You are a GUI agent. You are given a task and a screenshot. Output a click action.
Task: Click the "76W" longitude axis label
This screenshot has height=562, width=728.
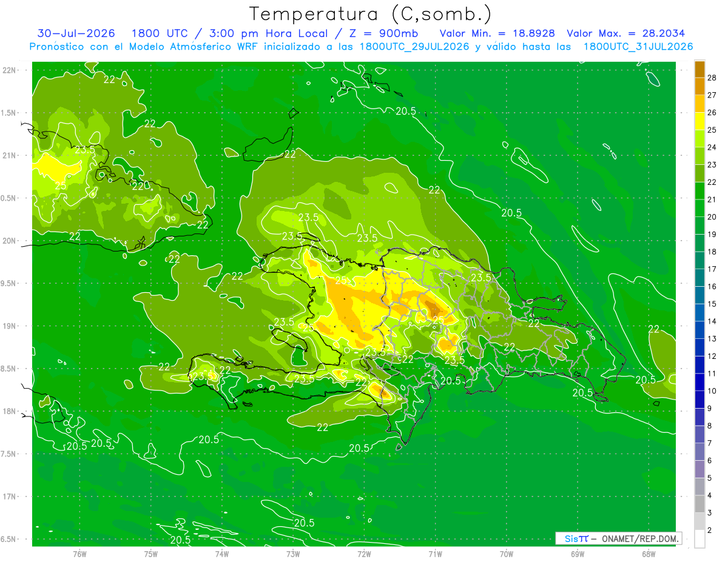pyautogui.click(x=79, y=554)
